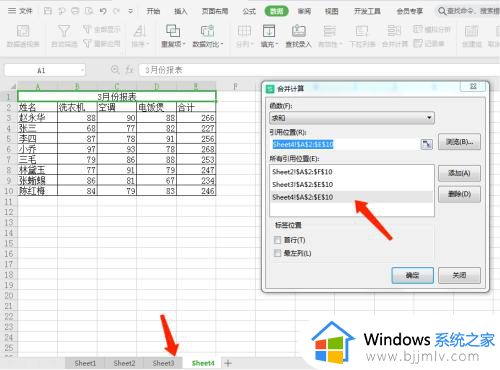Click the Save icon in quick access toolbar
Viewport: 500px width, 370px height.
click(x=48, y=11)
